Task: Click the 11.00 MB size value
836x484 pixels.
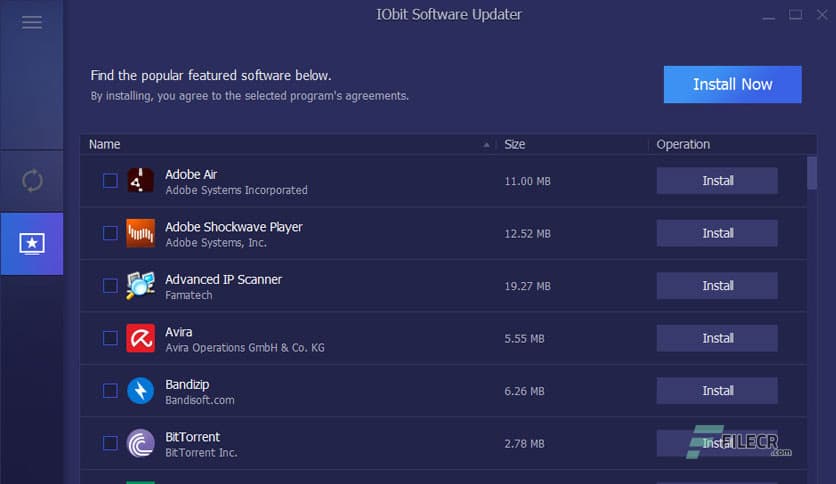Action: [x=527, y=181]
